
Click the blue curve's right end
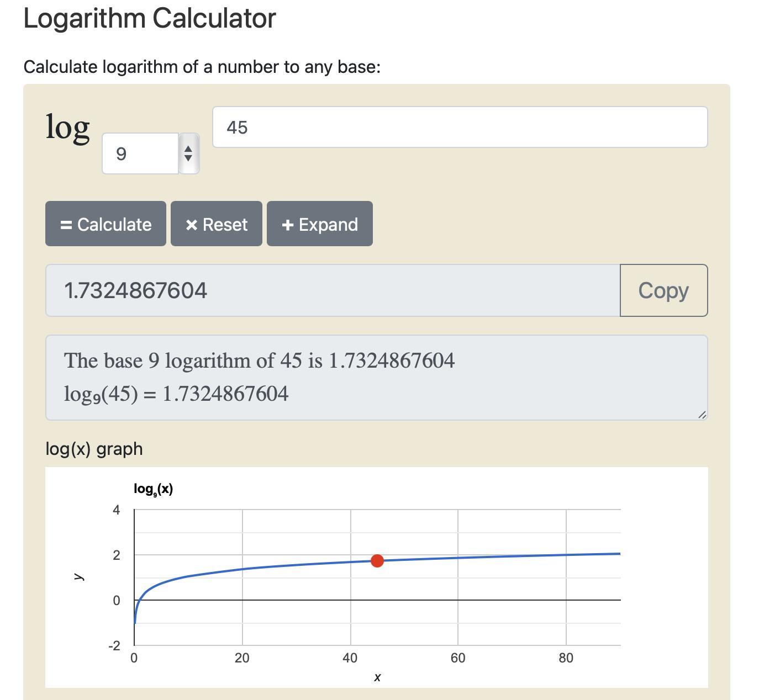pyautogui.click(x=619, y=554)
